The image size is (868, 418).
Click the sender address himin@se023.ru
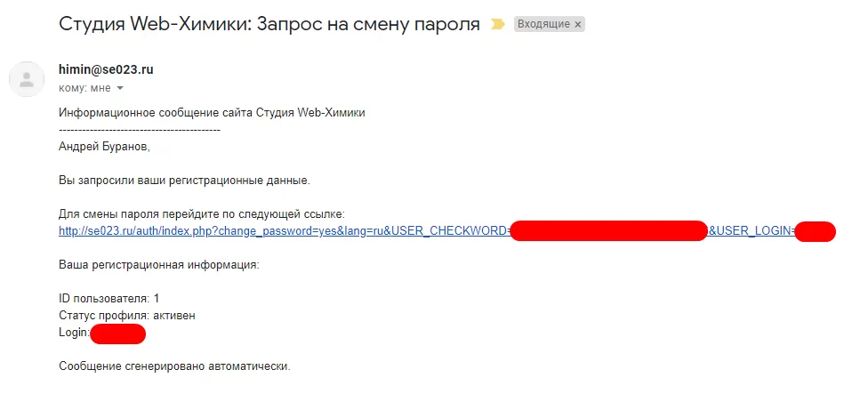(x=106, y=69)
